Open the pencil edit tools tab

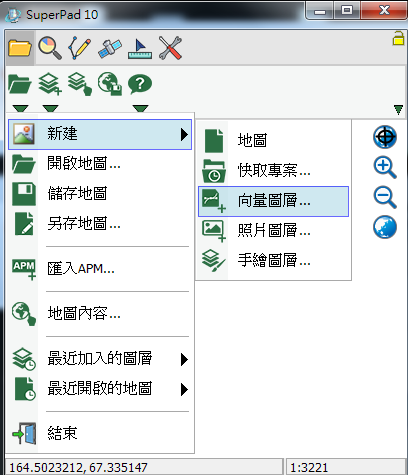(80, 48)
